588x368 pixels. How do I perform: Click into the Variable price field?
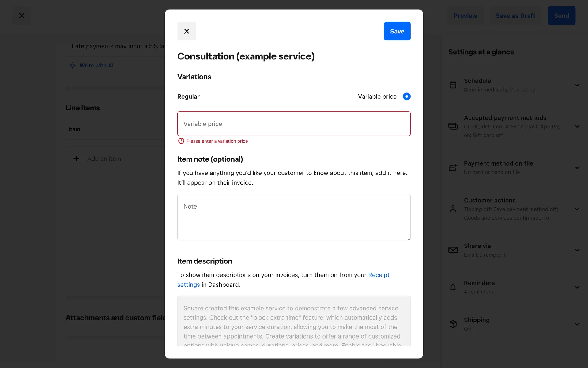coord(294,124)
